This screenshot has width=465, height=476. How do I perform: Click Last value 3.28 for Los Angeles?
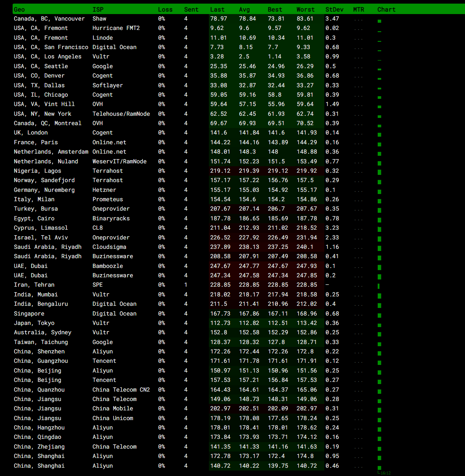coord(217,57)
